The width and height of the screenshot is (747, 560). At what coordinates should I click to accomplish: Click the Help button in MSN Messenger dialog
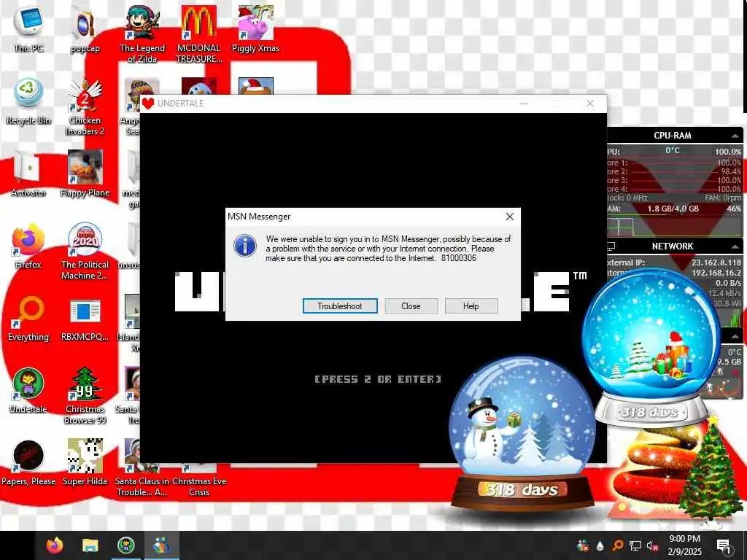pos(471,306)
